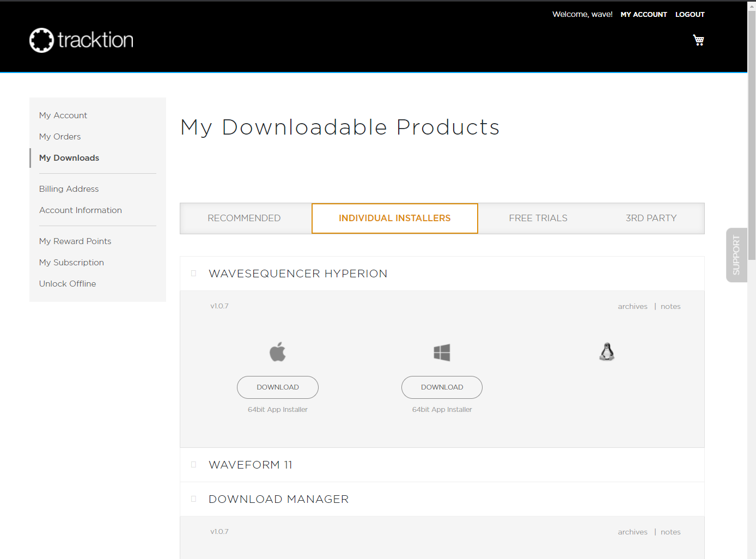Click the Welcome, wave! greeting

(x=582, y=15)
